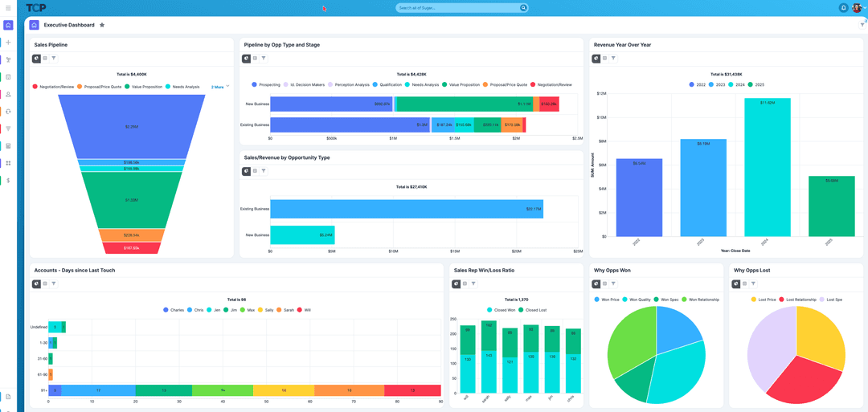Open the user avatar dropdown menu
The width and height of the screenshot is (868, 412).
click(x=858, y=8)
